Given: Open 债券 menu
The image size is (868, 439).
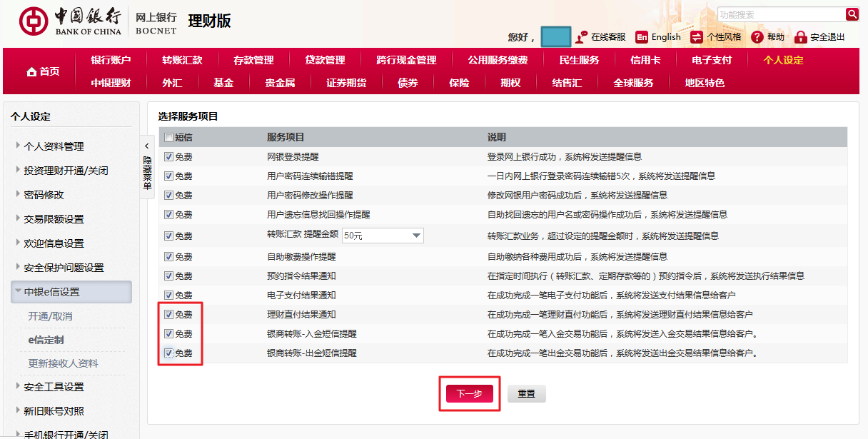Looking at the screenshot, I should [408, 83].
